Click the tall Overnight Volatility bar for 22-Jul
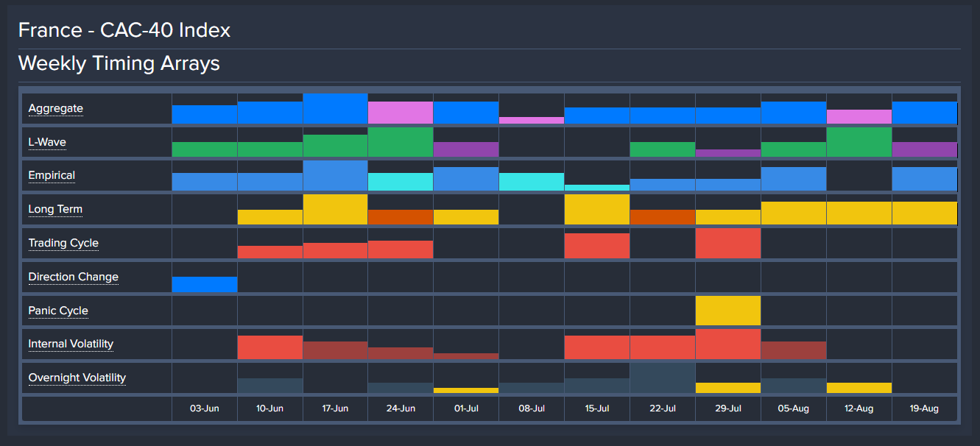980x446 pixels. pyautogui.click(x=663, y=378)
